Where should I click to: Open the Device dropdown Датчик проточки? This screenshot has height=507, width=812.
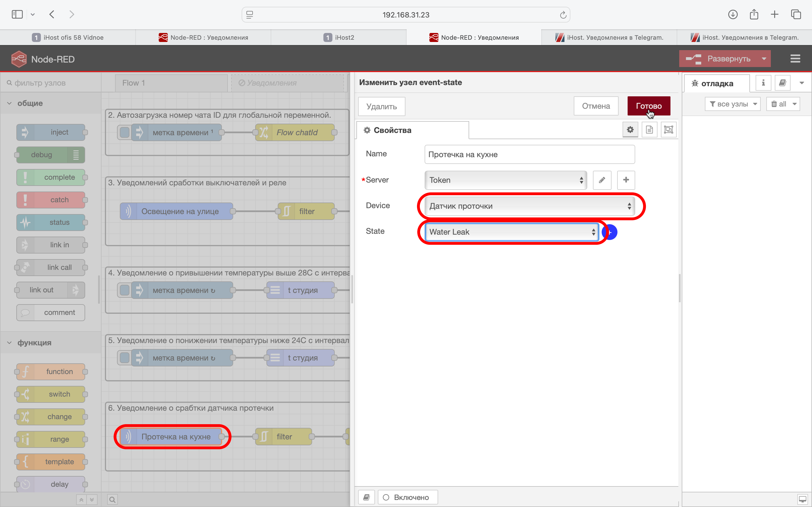coord(529,206)
